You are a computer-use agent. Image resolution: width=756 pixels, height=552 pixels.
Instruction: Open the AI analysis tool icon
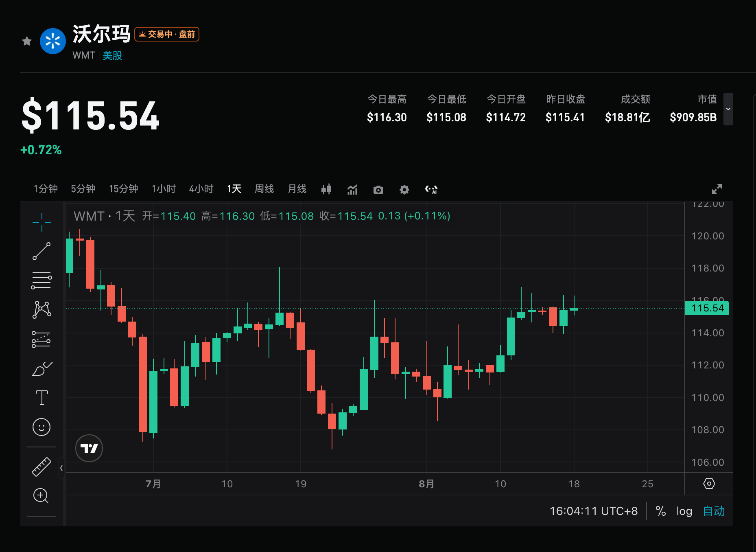(431, 189)
